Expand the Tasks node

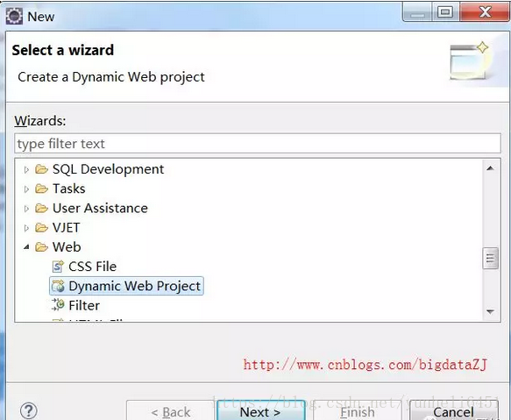pyautogui.click(x=26, y=189)
